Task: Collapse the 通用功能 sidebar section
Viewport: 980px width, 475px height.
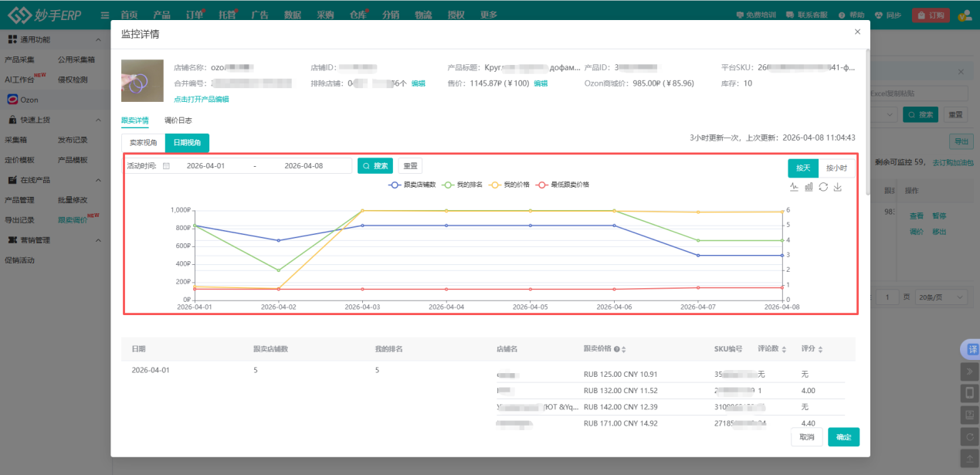Action: pos(97,39)
